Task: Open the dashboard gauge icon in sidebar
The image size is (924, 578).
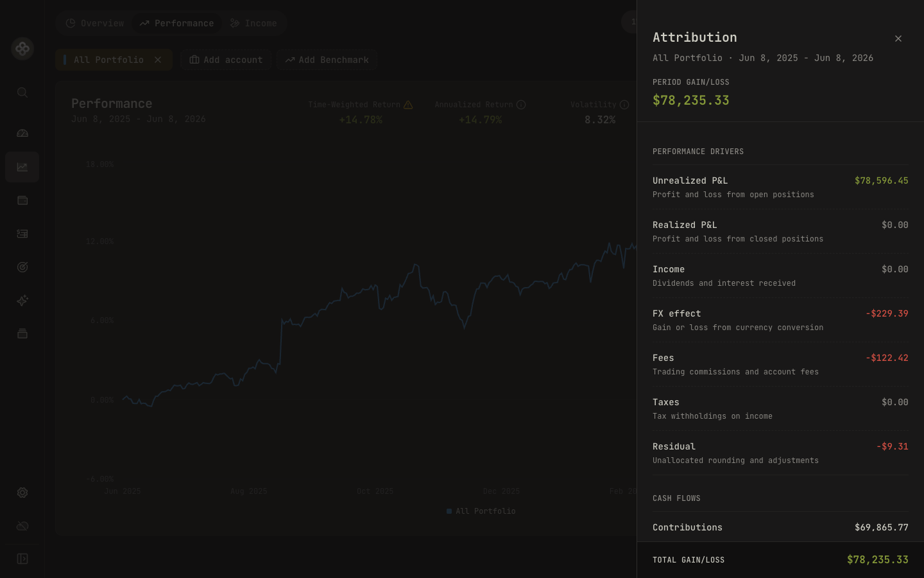Action: (22, 134)
